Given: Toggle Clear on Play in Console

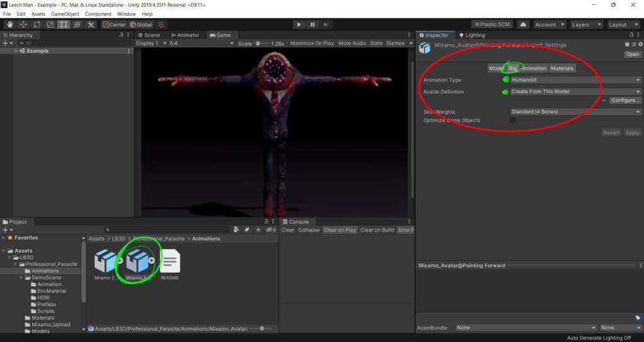Looking at the screenshot, I should [340, 230].
